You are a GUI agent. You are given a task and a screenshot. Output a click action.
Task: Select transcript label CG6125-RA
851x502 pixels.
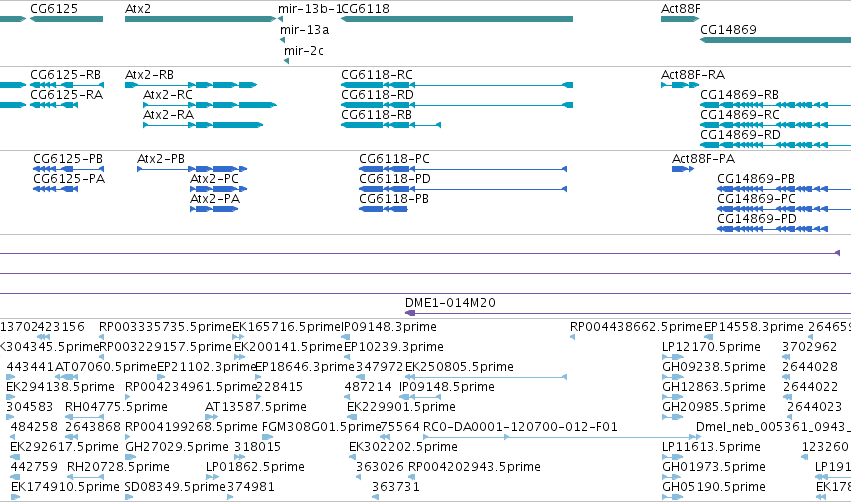[66, 95]
